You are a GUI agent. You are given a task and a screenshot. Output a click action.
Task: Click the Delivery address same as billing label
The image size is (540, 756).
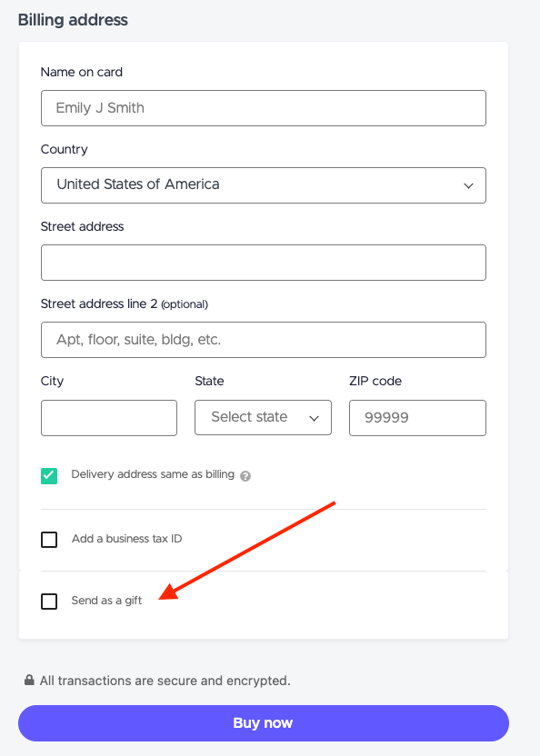pos(153,474)
